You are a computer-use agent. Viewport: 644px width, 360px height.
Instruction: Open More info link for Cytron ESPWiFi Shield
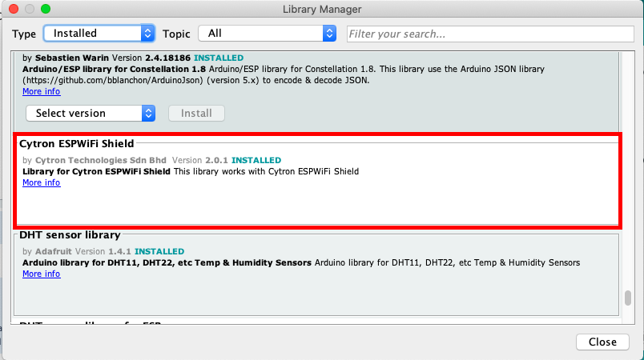click(42, 182)
